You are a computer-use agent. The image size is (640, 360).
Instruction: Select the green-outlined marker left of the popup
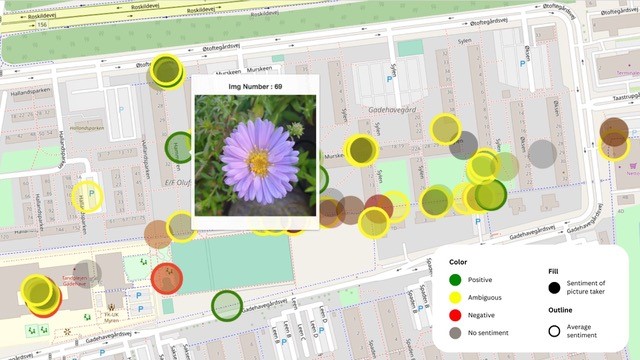click(179, 147)
